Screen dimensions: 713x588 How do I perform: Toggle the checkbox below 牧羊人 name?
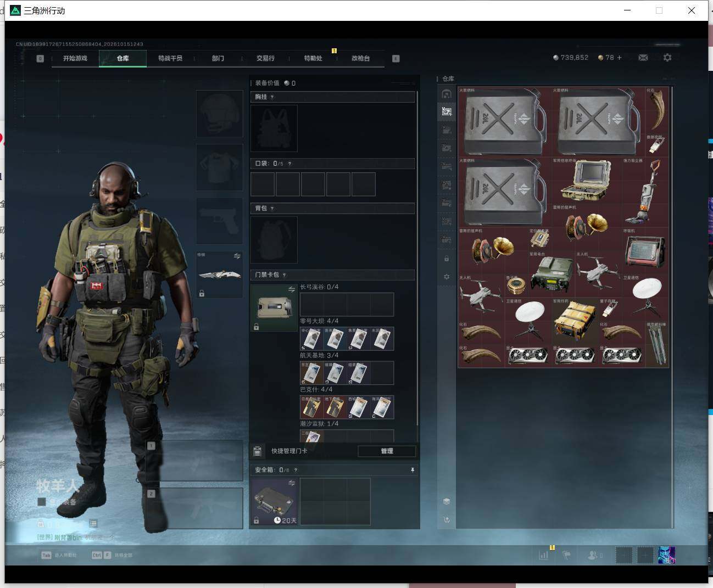click(x=41, y=502)
